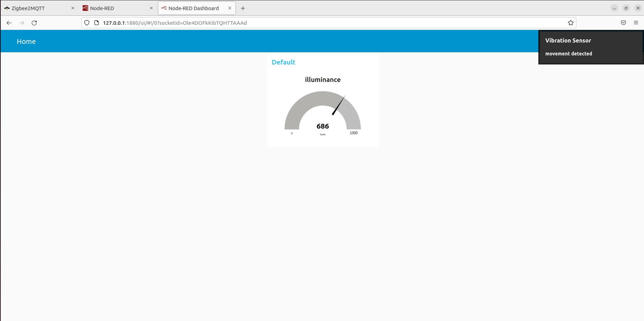Screen dimensions: 644x321
Task: Open a new browser tab
Action: tap(243, 8)
